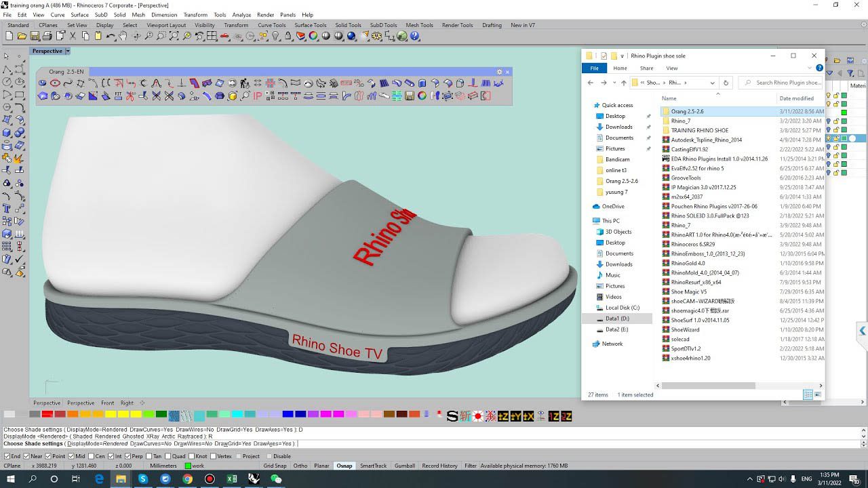
Task: Click the SmartTrack status bar button
Action: coord(373,466)
